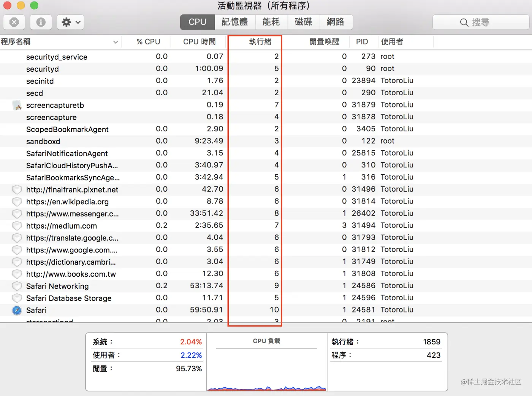
Task: Click shield icon beside Safari Database Storage
Action: [17, 298]
